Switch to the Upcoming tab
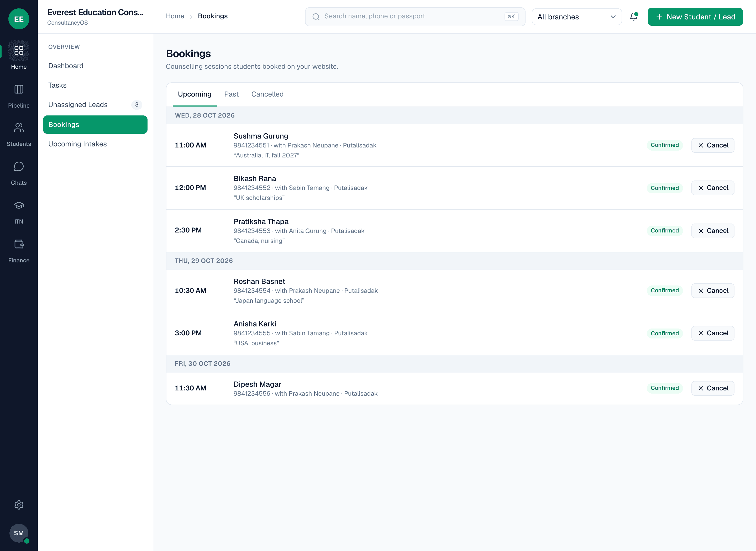 click(195, 94)
